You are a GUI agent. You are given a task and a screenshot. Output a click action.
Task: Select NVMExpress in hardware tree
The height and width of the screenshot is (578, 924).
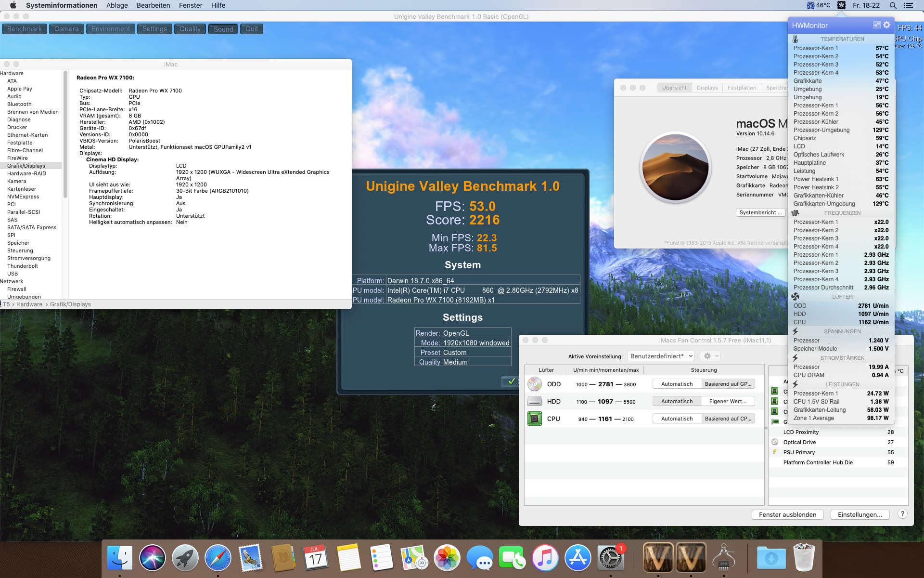[x=23, y=197]
